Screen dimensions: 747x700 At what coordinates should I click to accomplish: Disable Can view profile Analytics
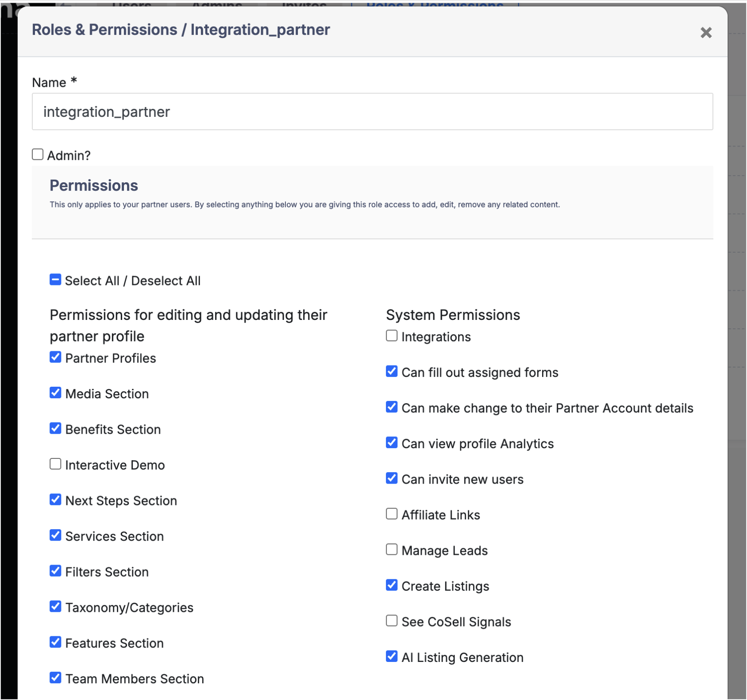(x=392, y=442)
